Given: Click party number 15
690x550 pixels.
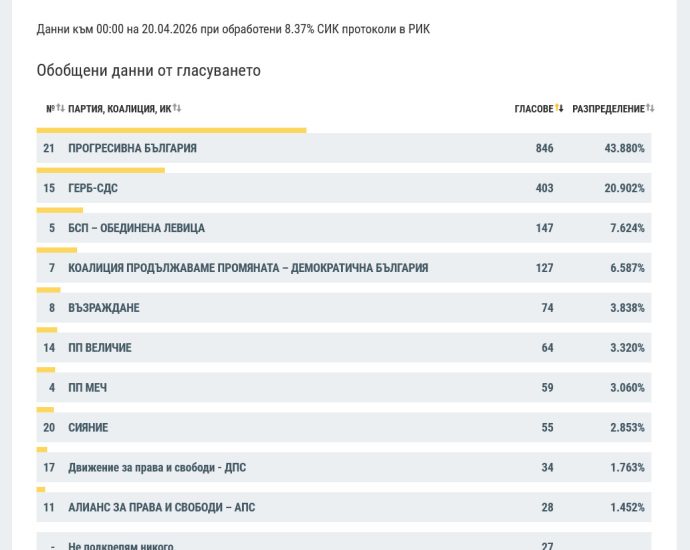Looking at the screenshot, I should (49, 188).
